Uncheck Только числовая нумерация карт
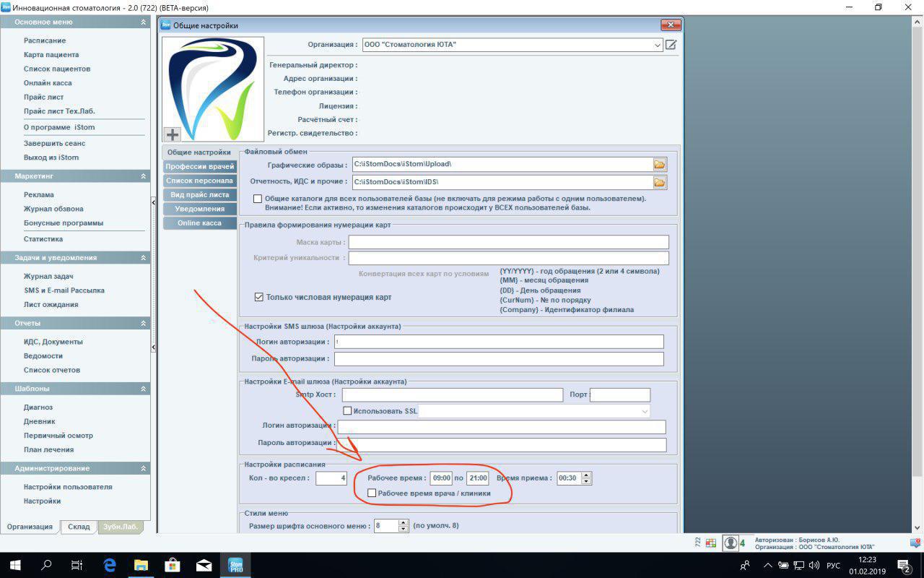Viewport: 924px width, 578px height. click(x=259, y=297)
